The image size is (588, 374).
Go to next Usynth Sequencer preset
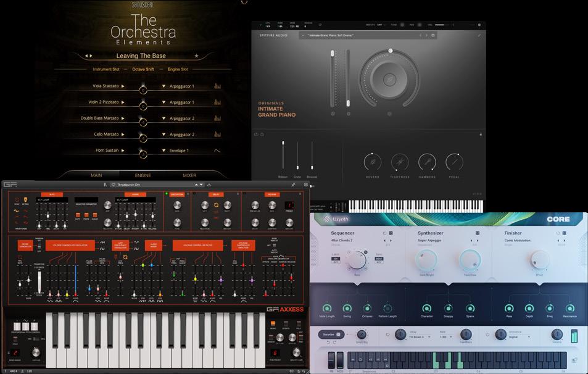391,241
